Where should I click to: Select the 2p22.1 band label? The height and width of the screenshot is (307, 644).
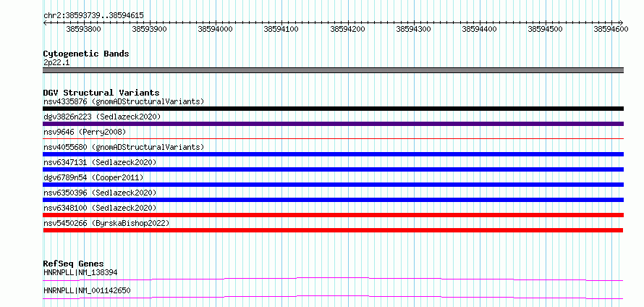(56, 62)
